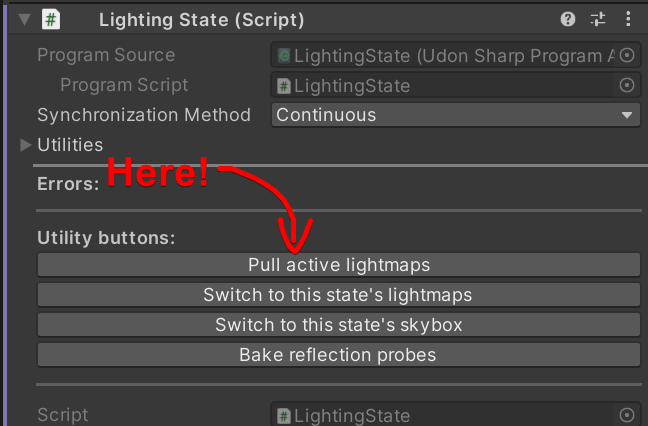Open the component presets slider icon

tap(598, 19)
